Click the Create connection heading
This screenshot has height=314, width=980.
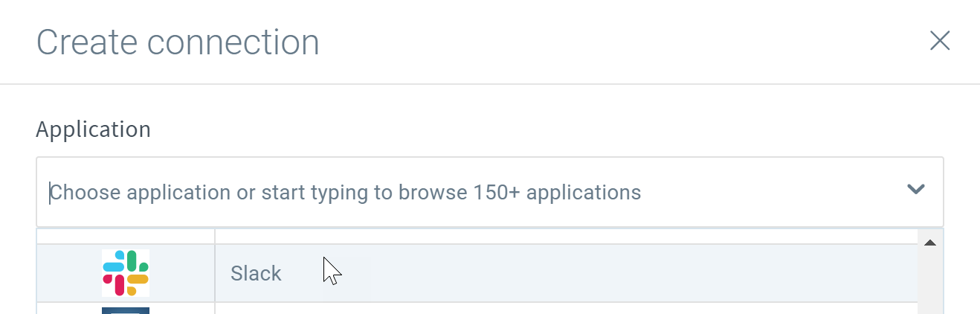[x=178, y=42]
